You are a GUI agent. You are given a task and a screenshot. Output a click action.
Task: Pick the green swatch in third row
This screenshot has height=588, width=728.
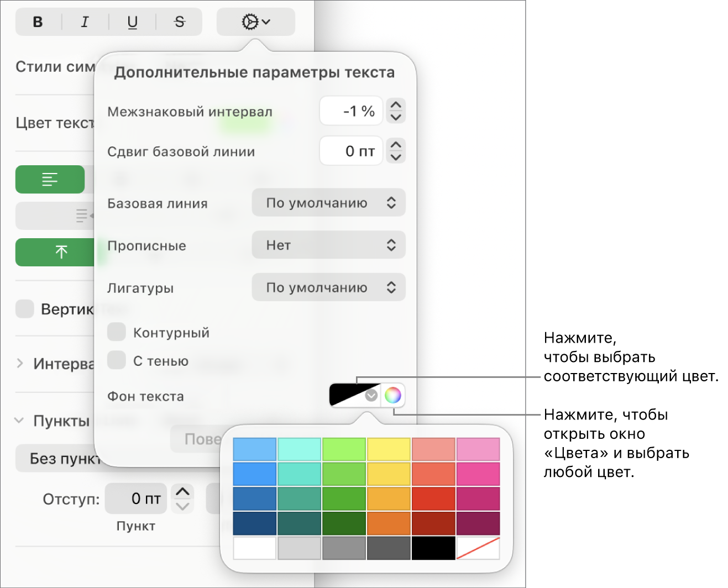pyautogui.click(x=344, y=498)
